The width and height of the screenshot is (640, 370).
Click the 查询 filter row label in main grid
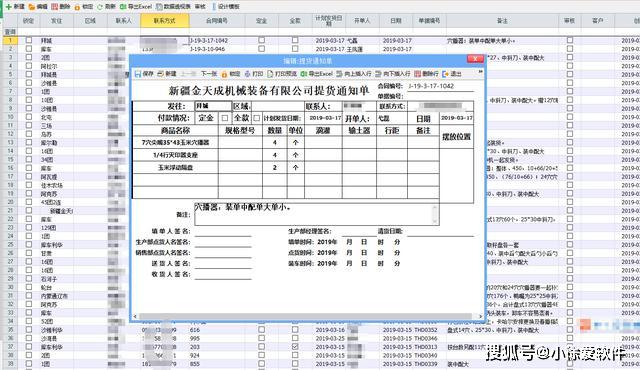[x=10, y=32]
